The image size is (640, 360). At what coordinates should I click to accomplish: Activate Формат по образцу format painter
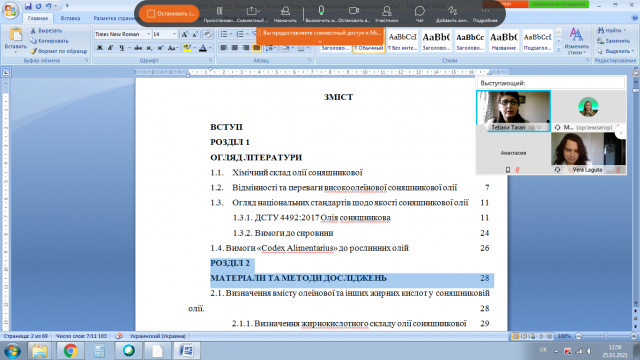59,51
